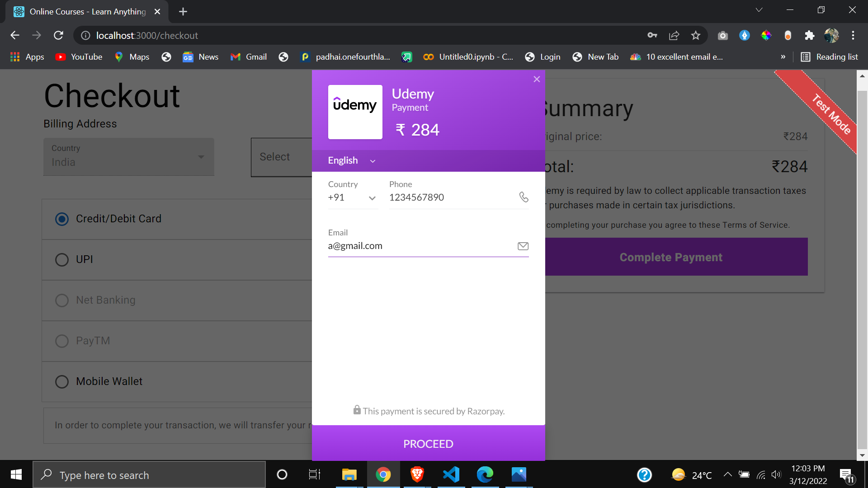The width and height of the screenshot is (868, 488).
Task: Open Task View on taskbar
Action: tap(314, 474)
